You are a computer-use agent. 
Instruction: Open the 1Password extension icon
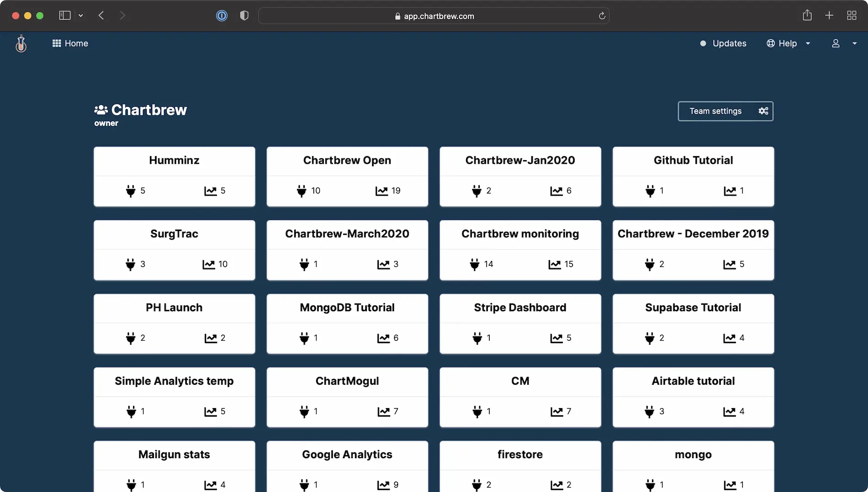point(222,16)
